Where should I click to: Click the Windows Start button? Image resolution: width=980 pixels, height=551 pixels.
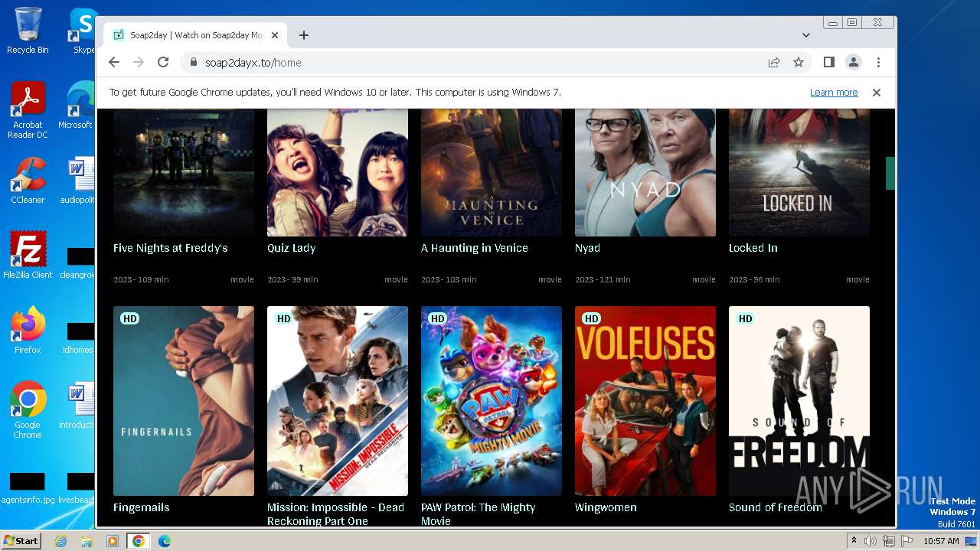pyautogui.click(x=21, y=540)
